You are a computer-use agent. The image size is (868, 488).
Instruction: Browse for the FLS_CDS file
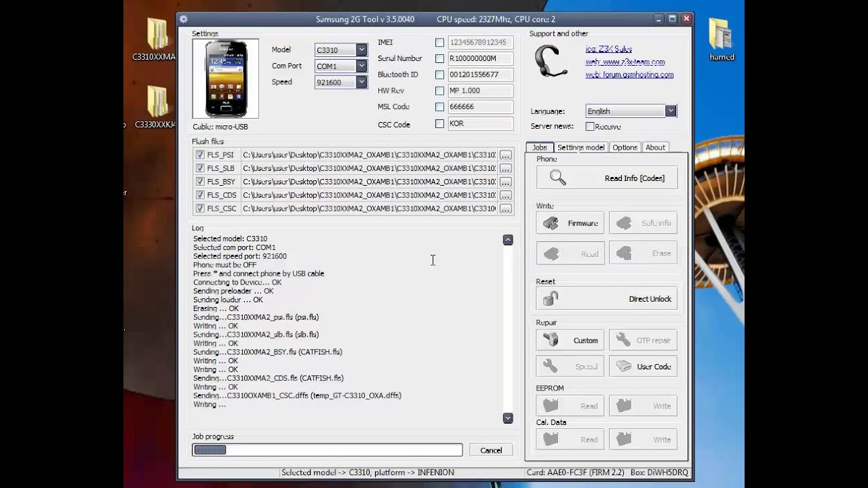pyautogui.click(x=505, y=195)
